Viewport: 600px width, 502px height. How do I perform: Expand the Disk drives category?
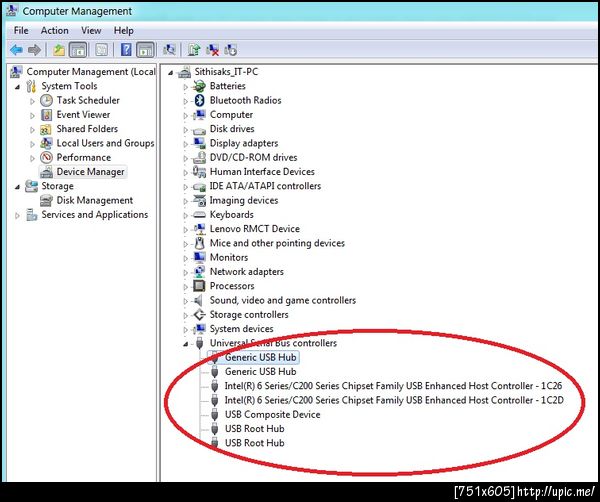186,130
